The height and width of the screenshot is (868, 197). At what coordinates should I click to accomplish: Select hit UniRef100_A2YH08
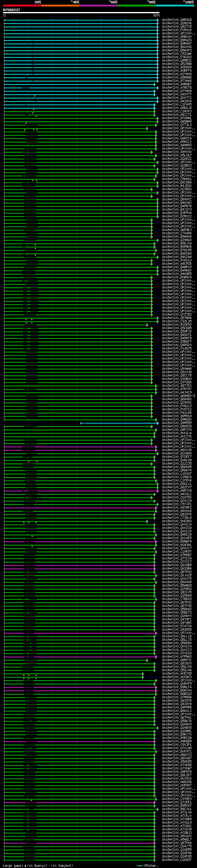point(177,74)
